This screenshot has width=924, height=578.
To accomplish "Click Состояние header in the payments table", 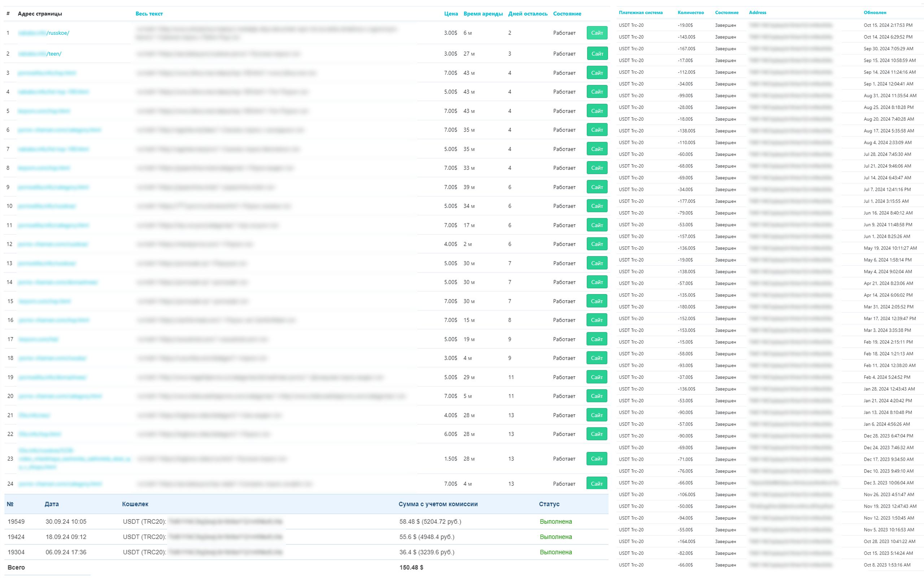I will coord(727,13).
